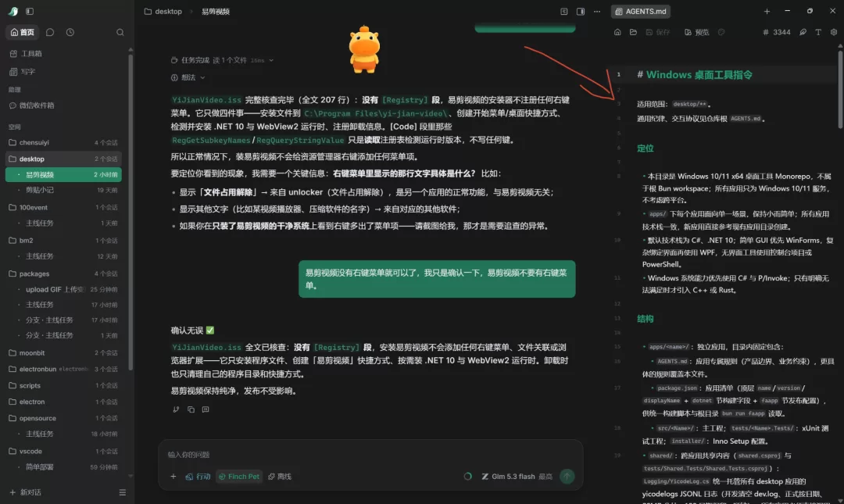Select the 易剪视频 conversation row

point(63,174)
